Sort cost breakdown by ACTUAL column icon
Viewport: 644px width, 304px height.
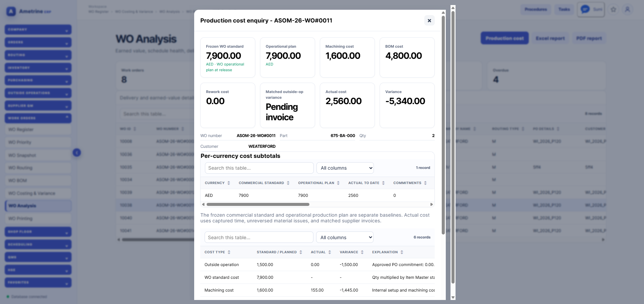(x=330, y=252)
